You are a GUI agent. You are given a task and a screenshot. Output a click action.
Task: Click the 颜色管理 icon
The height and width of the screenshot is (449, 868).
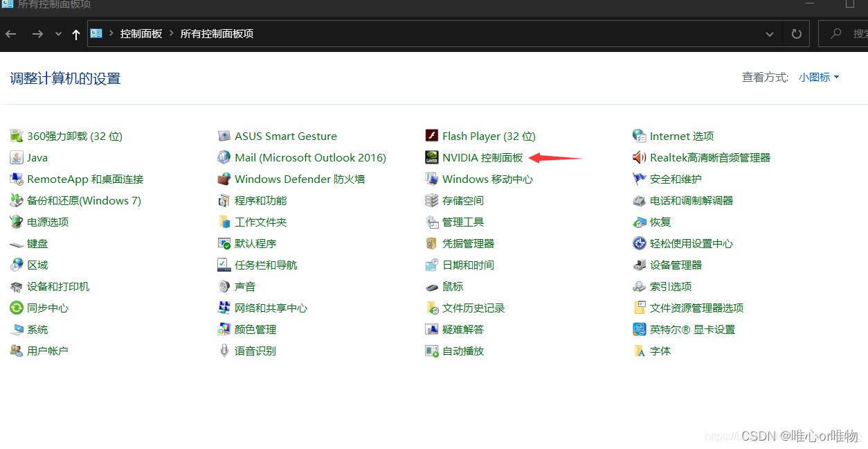224,329
